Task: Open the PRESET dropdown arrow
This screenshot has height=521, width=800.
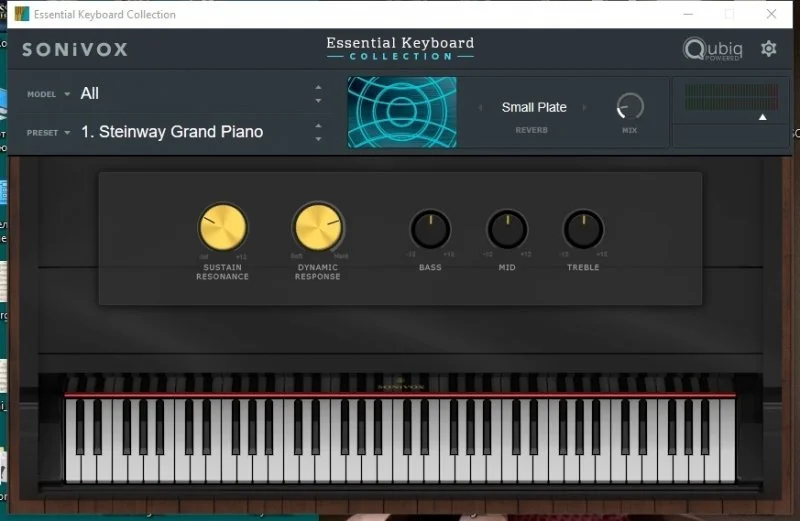Action: coord(67,133)
